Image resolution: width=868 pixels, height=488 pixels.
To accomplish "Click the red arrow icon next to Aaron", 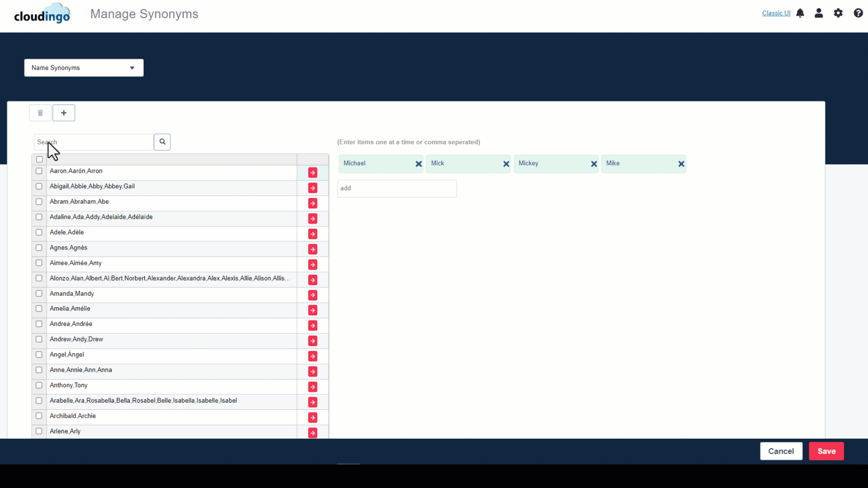I will (x=312, y=173).
